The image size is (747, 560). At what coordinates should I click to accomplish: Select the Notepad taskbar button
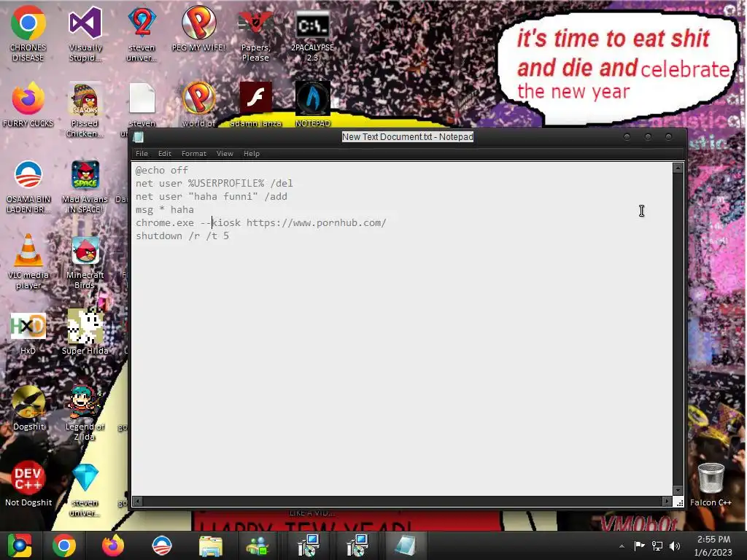click(x=405, y=545)
